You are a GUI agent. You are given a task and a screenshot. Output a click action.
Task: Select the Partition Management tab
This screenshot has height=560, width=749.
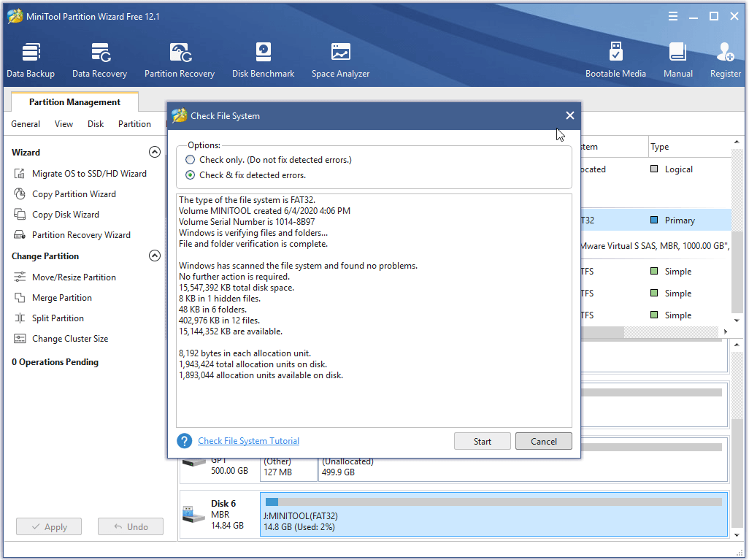click(x=74, y=101)
